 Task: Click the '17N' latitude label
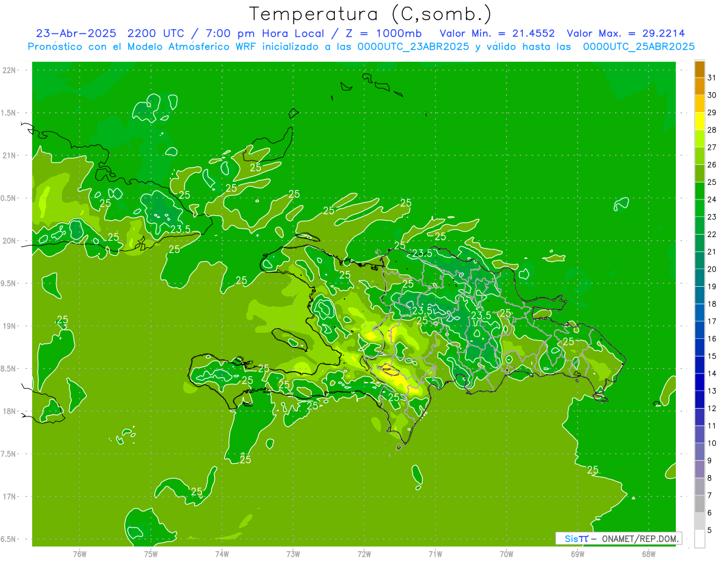10,497
